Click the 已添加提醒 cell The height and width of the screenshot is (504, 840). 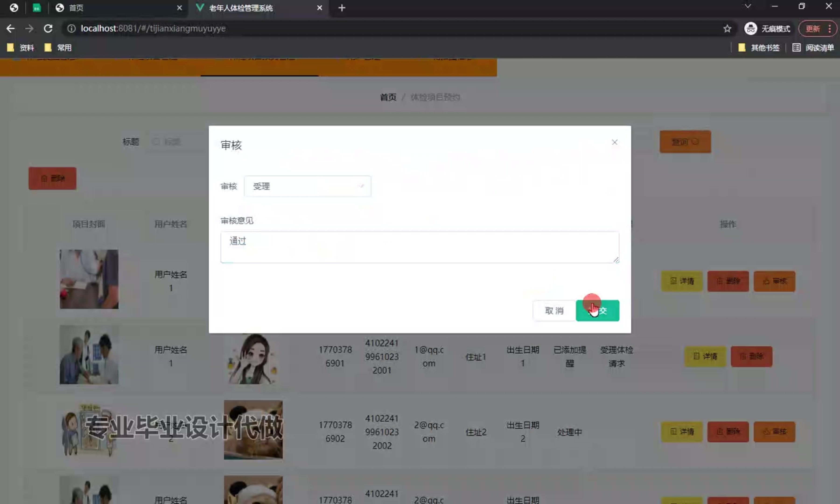(570, 357)
